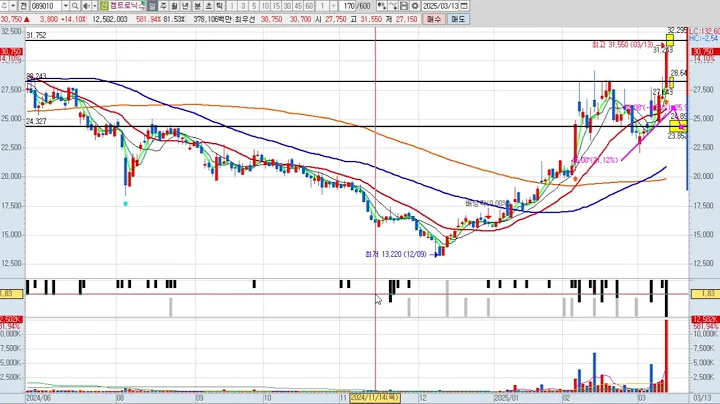Screen dimensions: 720x404
Task: Click the red 30,750 price tag on right axis
Action: click(x=704, y=51)
